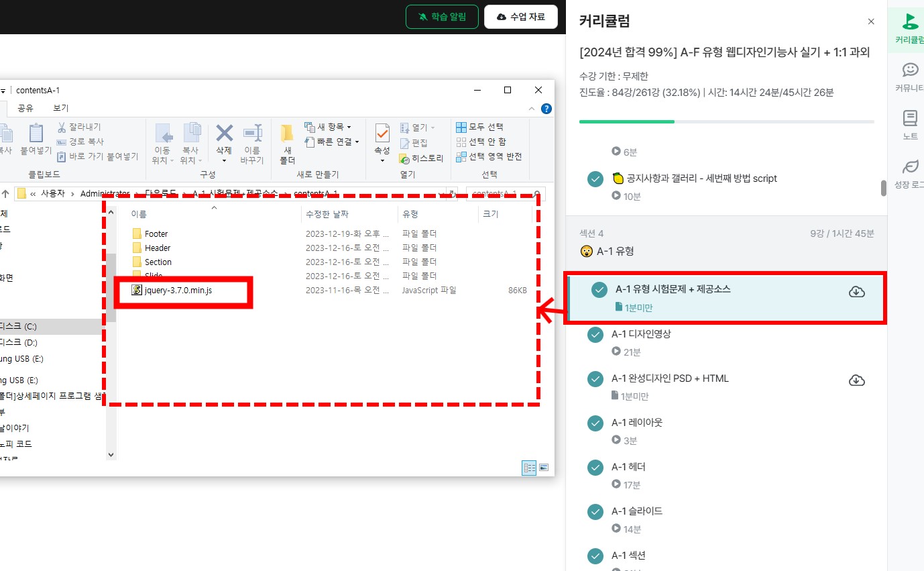Switch to details view icon at Explorer bottom
Screen dimensions: 924x571
[x=529, y=468]
